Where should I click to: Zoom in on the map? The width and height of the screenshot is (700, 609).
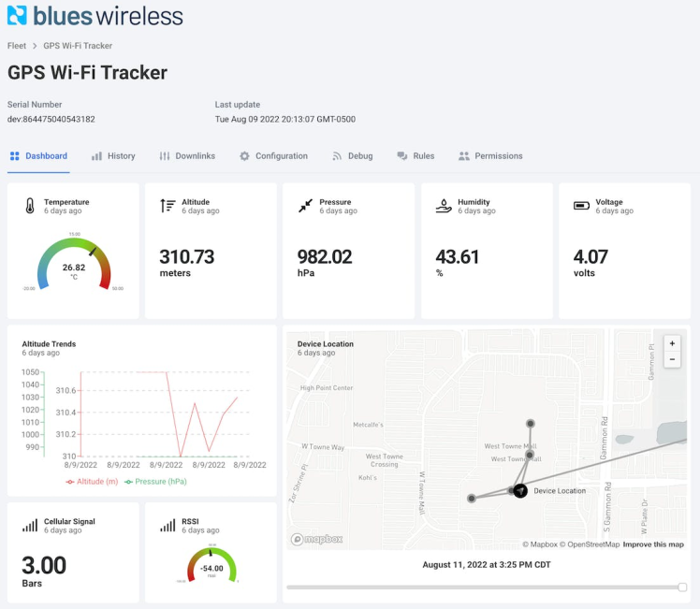pyautogui.click(x=672, y=343)
